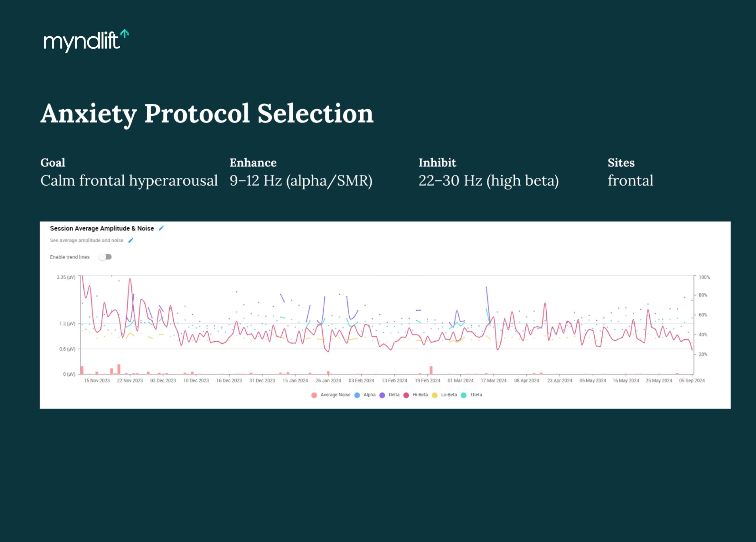
Task: Click the 15 Nov 2023 axis label
Action: tap(97, 380)
